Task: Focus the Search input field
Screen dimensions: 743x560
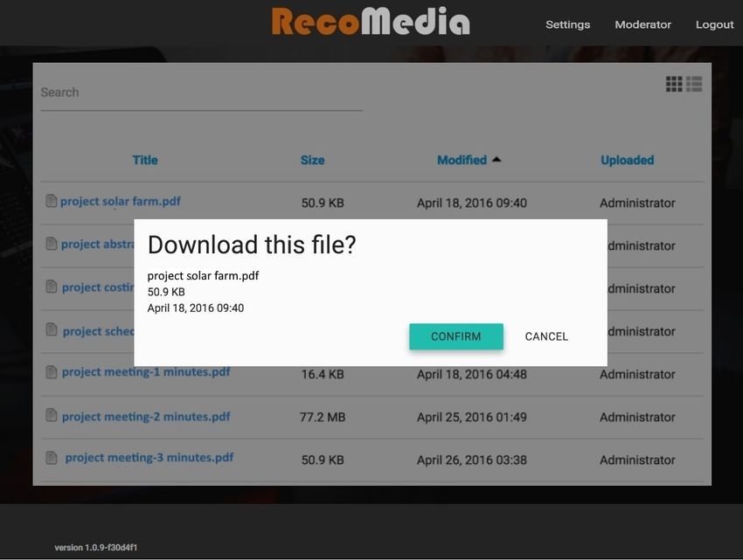Action: [x=201, y=93]
